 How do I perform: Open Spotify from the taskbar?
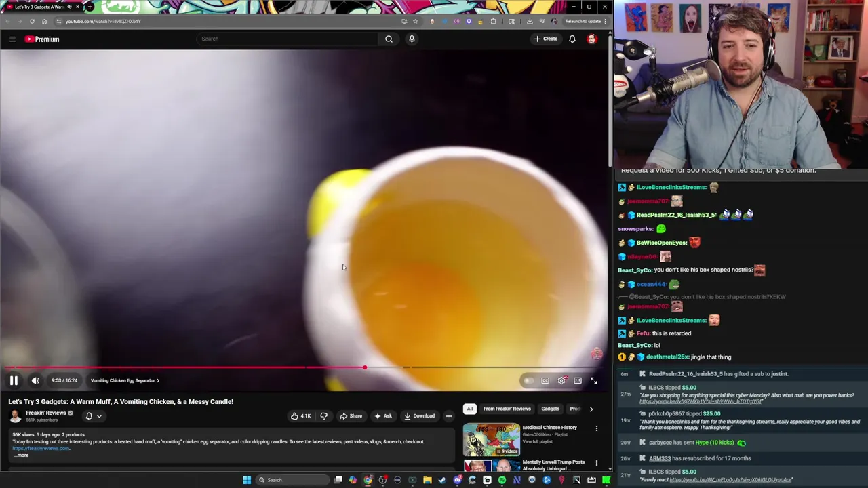(x=502, y=480)
